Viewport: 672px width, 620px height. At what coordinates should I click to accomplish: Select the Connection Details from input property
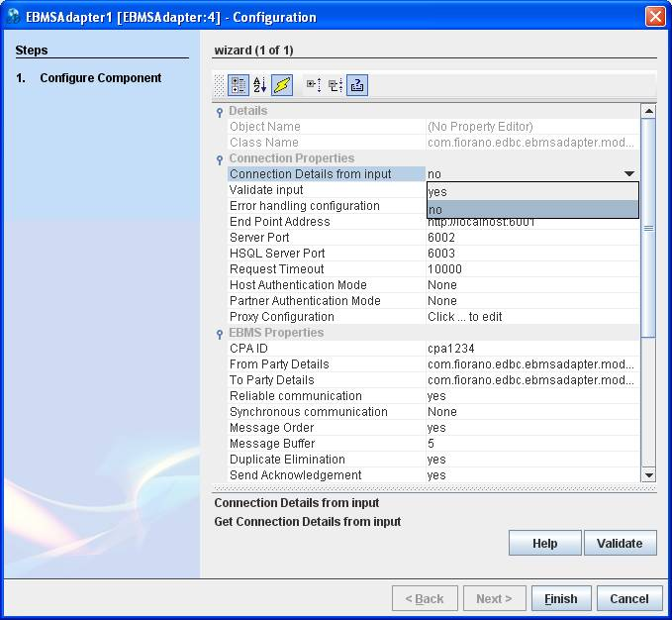[327, 174]
